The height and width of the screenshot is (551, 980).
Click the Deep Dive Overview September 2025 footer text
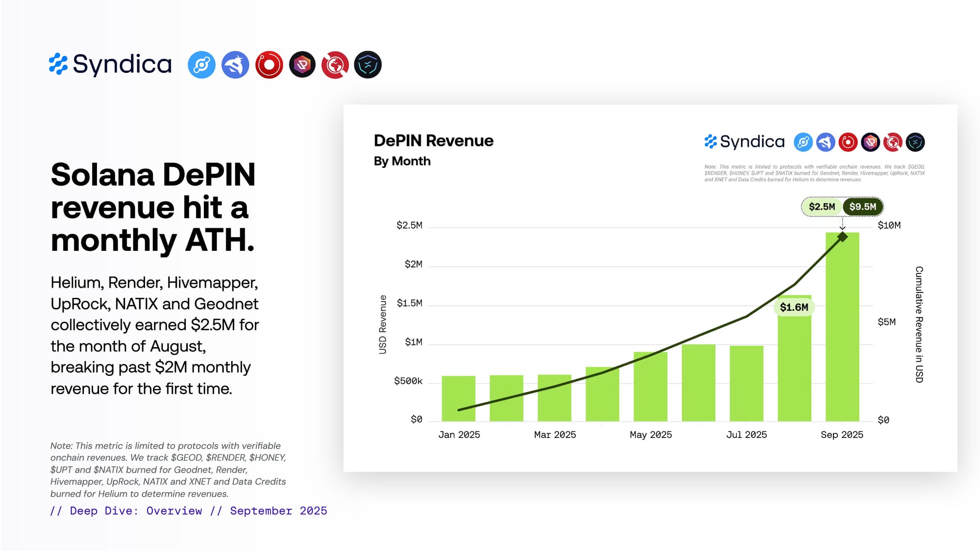pos(189,511)
